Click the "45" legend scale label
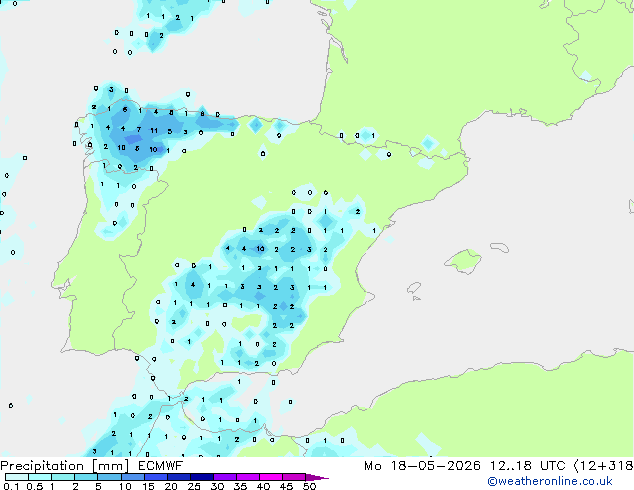 pos(286,486)
